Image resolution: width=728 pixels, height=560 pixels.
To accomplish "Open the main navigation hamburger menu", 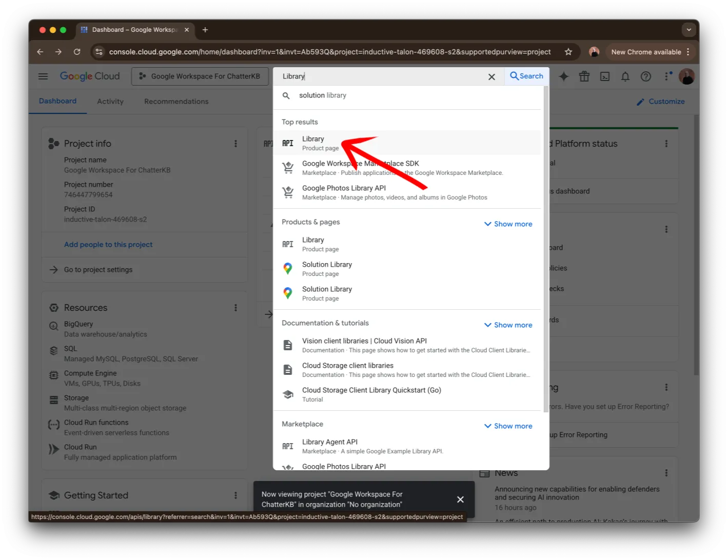I will [x=43, y=76].
